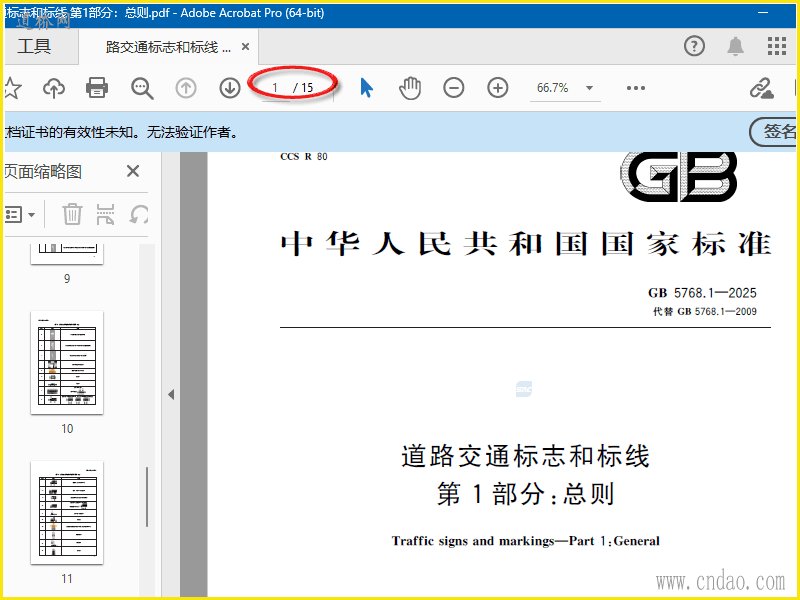Image resolution: width=800 pixels, height=600 pixels.
Task: Click the 'CCS R 80' text
Action: click(304, 157)
